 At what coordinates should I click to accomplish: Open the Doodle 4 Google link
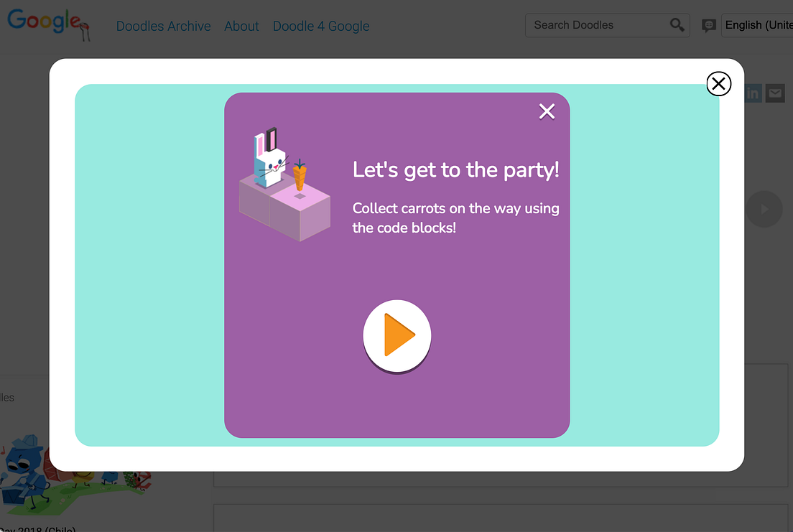pos(321,26)
